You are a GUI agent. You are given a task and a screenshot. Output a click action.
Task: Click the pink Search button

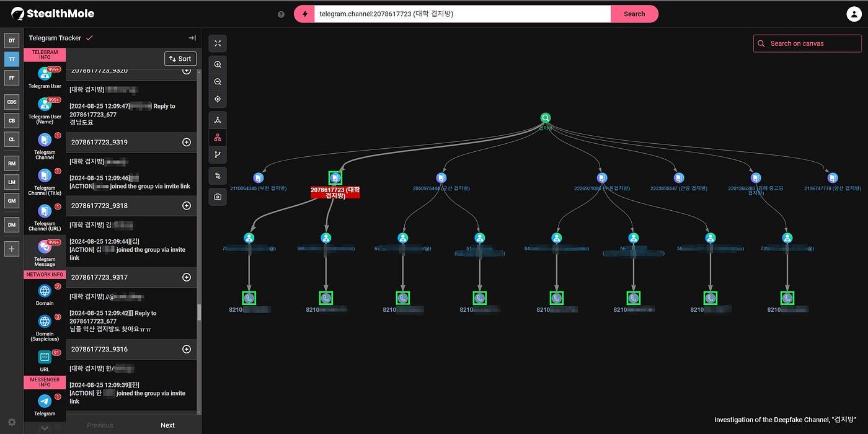click(x=634, y=14)
